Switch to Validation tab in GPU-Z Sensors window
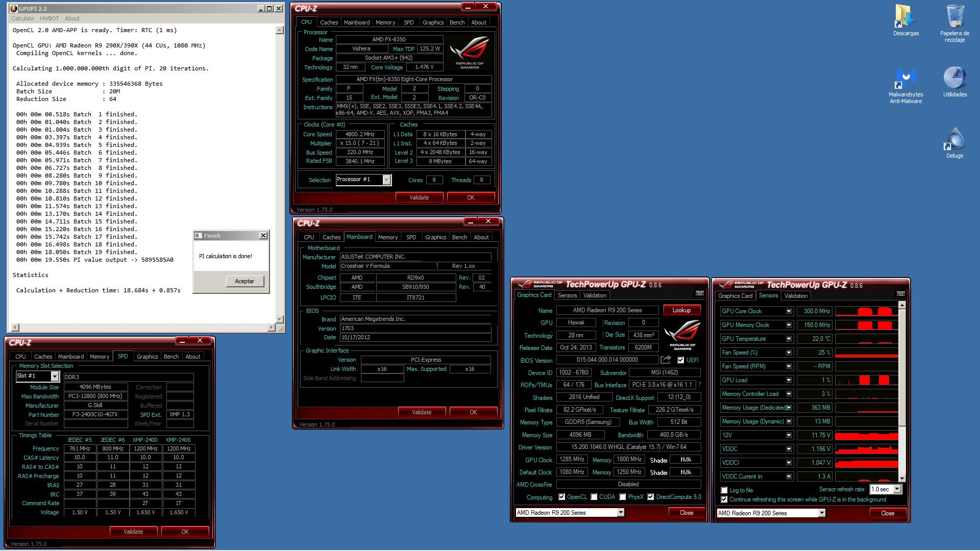Screen dimensions: 980x551 (x=796, y=296)
